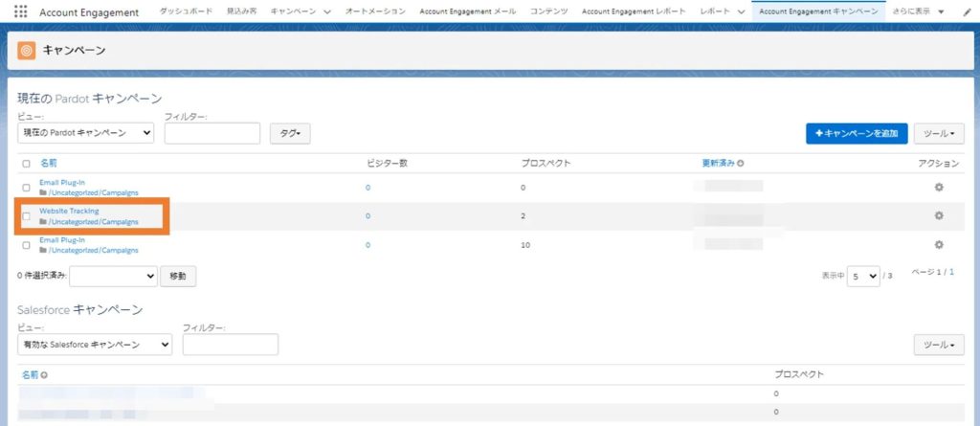Expand the レポート nav tab chevron
The height and width of the screenshot is (426, 980).
coord(742,12)
